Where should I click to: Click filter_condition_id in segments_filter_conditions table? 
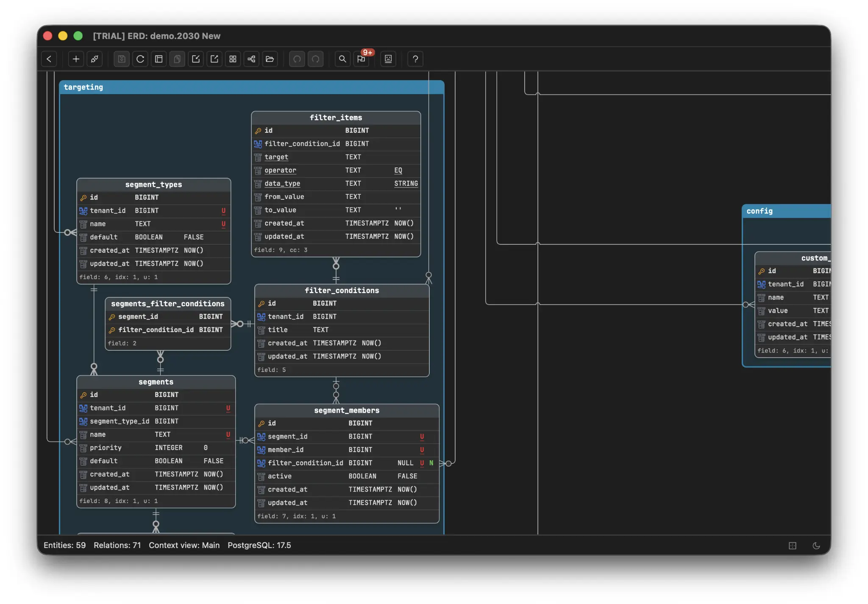[x=168, y=330]
